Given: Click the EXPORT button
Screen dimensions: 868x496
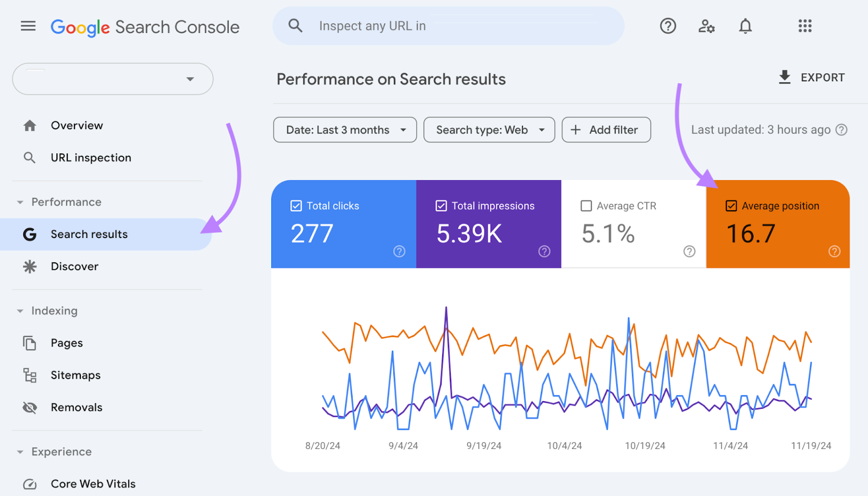Looking at the screenshot, I should tap(811, 77).
